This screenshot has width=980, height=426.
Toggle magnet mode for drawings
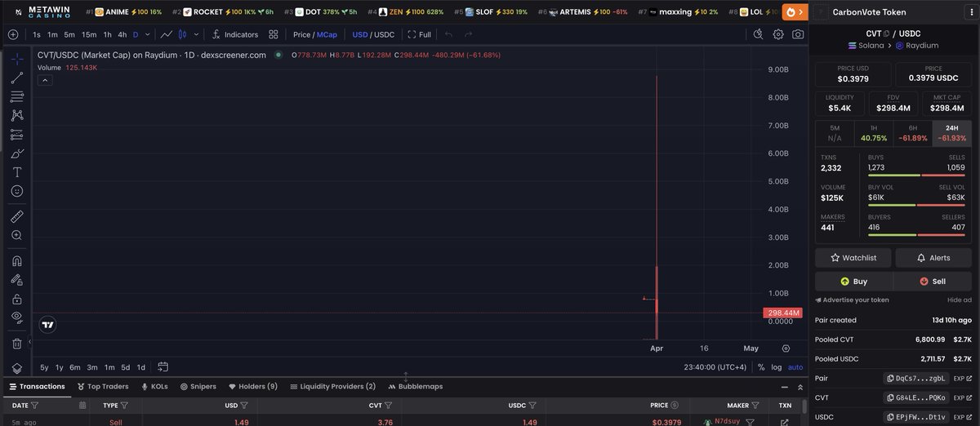pos(17,261)
